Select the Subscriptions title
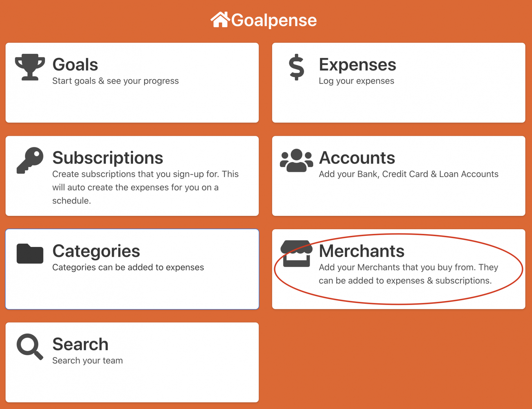The width and height of the screenshot is (532, 409). [x=108, y=158]
